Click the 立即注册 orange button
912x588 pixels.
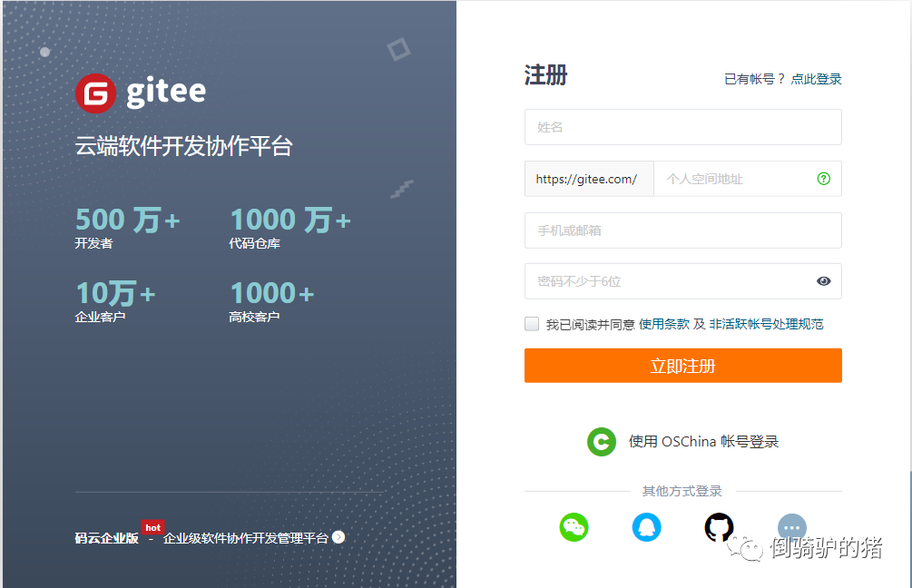(x=682, y=366)
